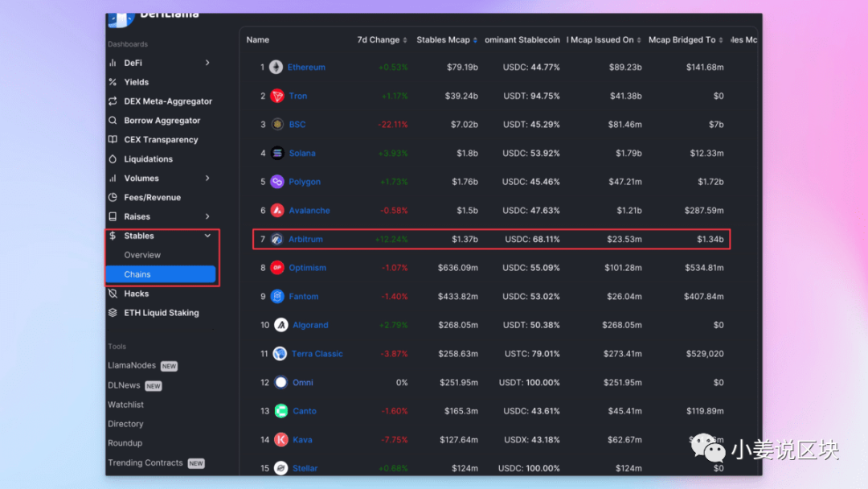
Task: Open the Watchlist tool link
Action: (x=125, y=405)
